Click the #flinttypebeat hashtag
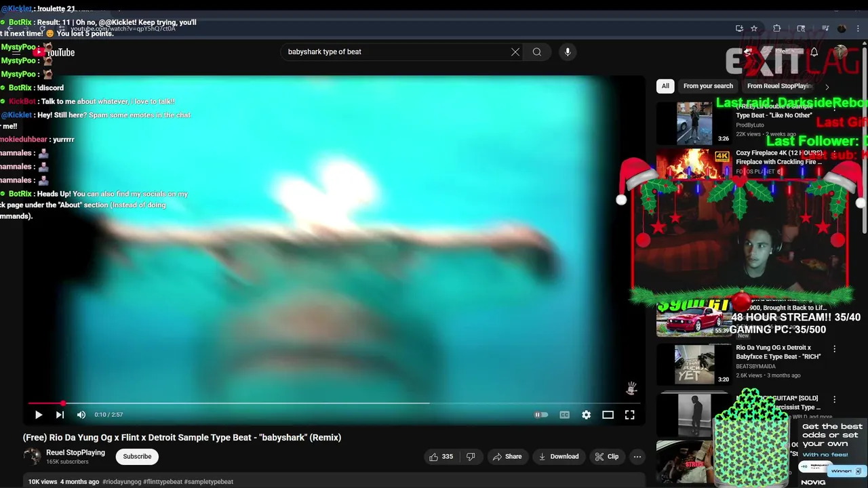The image size is (868, 488). (163, 482)
